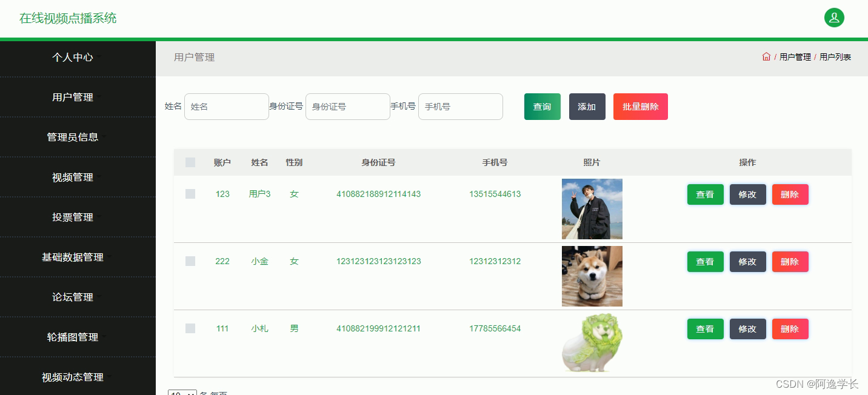The image size is (868, 395).
Task: View details of user 小札 via 查看
Action: tap(706, 329)
